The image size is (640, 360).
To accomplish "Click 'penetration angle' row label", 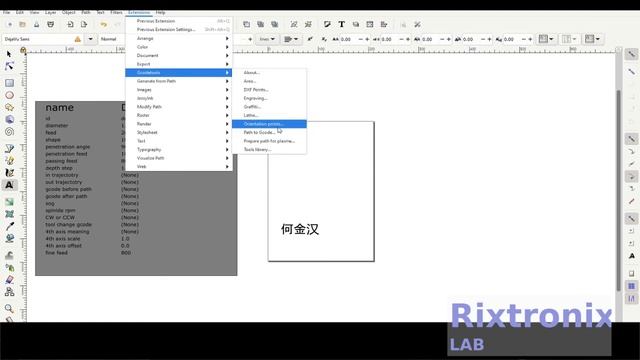I will coord(68,147).
